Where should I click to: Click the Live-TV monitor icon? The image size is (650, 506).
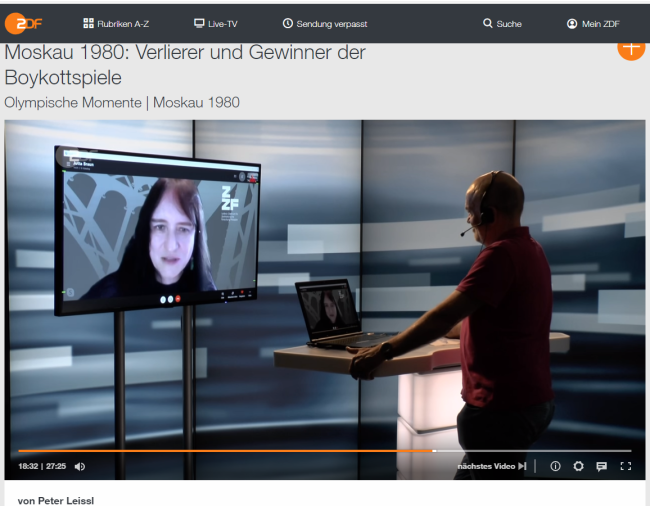point(199,23)
